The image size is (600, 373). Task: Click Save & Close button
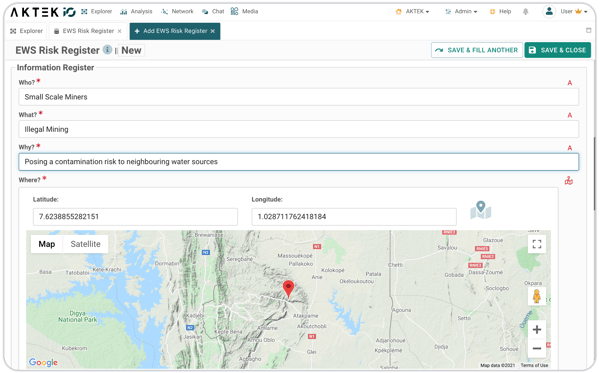pos(558,50)
